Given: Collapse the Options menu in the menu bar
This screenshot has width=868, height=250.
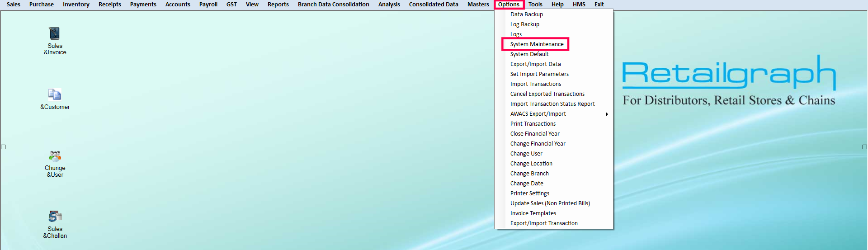Looking at the screenshot, I should (x=509, y=5).
